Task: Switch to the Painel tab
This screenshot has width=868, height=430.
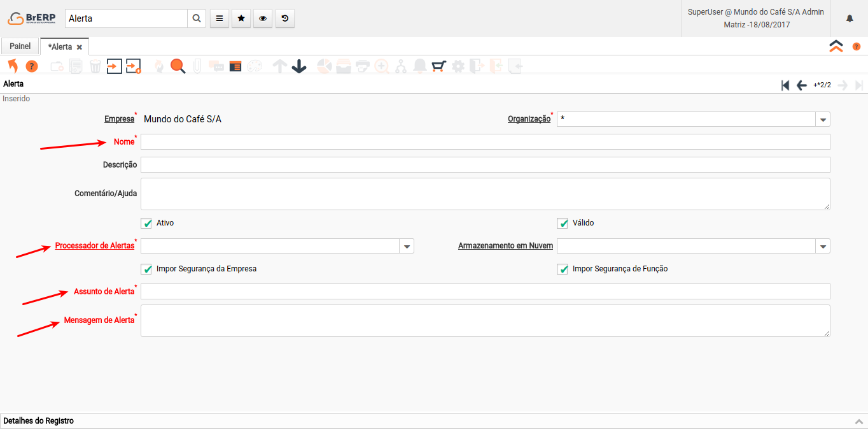Action: click(x=20, y=47)
